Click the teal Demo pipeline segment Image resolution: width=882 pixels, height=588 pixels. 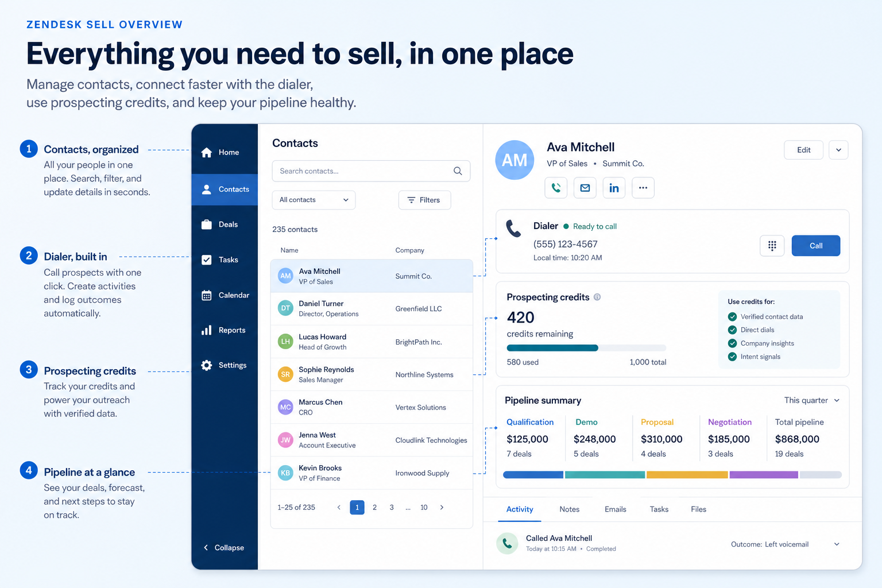coord(605,475)
